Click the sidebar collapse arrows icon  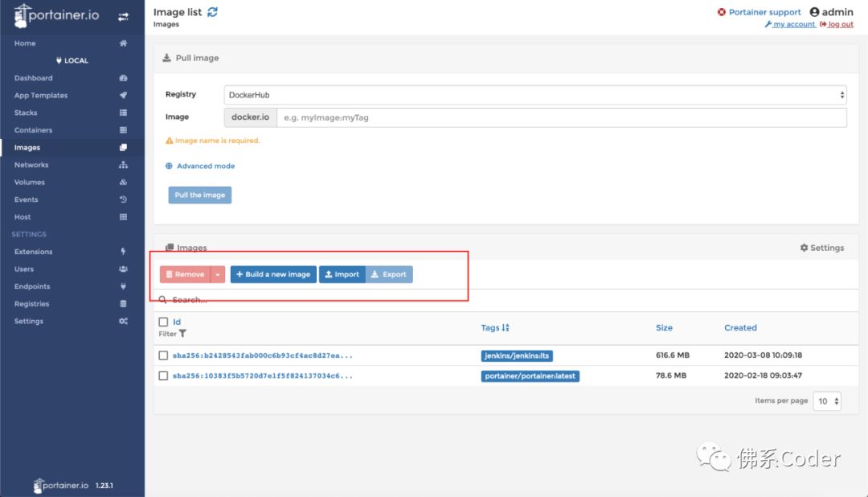[123, 17]
